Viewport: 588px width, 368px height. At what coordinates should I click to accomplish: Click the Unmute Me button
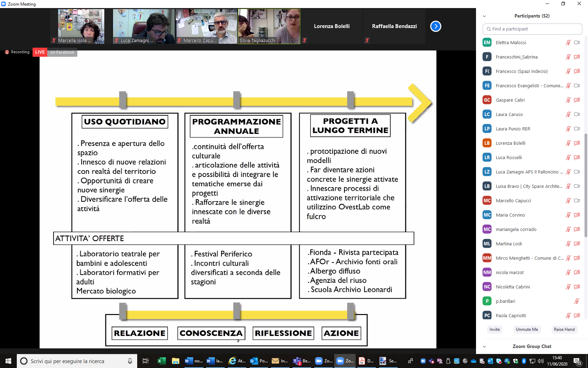tap(527, 329)
